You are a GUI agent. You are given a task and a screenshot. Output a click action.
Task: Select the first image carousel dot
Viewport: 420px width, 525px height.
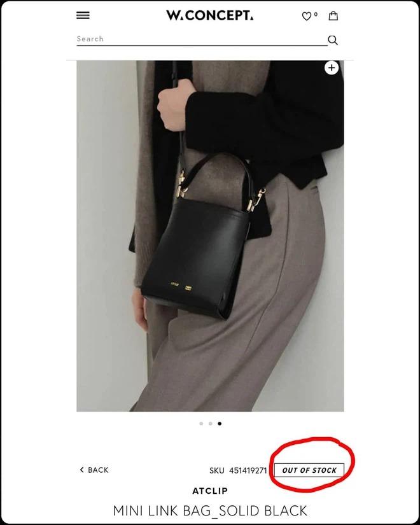201,424
